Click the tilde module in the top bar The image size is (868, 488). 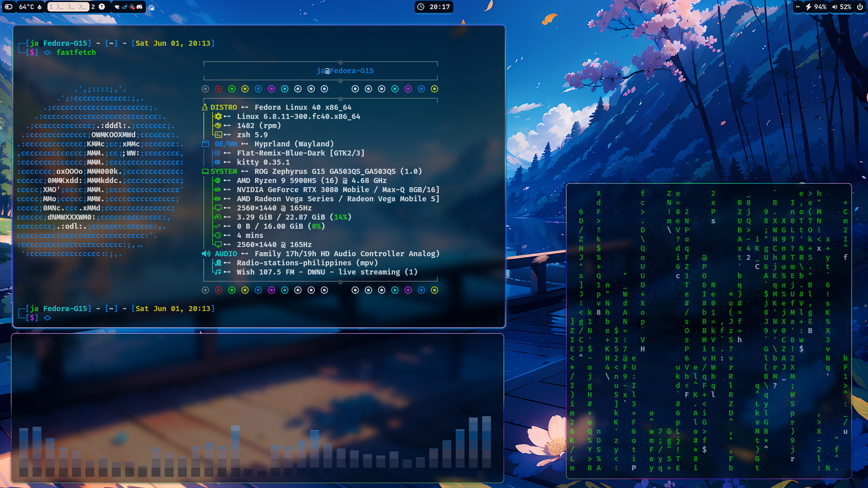click(x=798, y=7)
